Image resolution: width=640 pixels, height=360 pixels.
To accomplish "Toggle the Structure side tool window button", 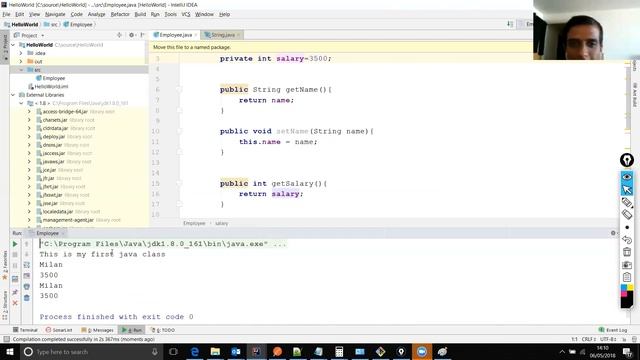I will [x=5, y=304].
